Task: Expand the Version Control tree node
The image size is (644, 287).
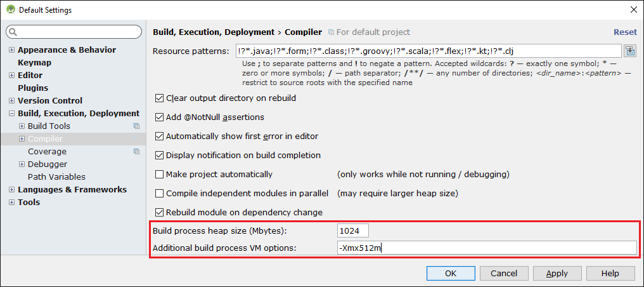Action: (x=11, y=101)
